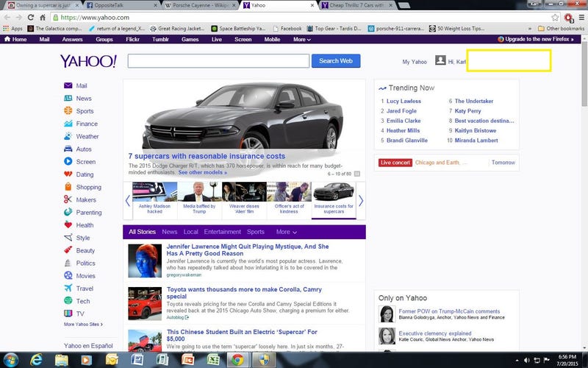
Task: Click the browser home button
Action: 43,17
